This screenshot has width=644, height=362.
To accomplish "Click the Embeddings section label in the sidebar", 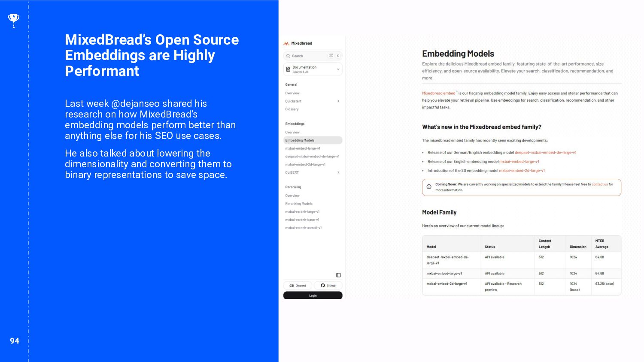I will (x=295, y=124).
